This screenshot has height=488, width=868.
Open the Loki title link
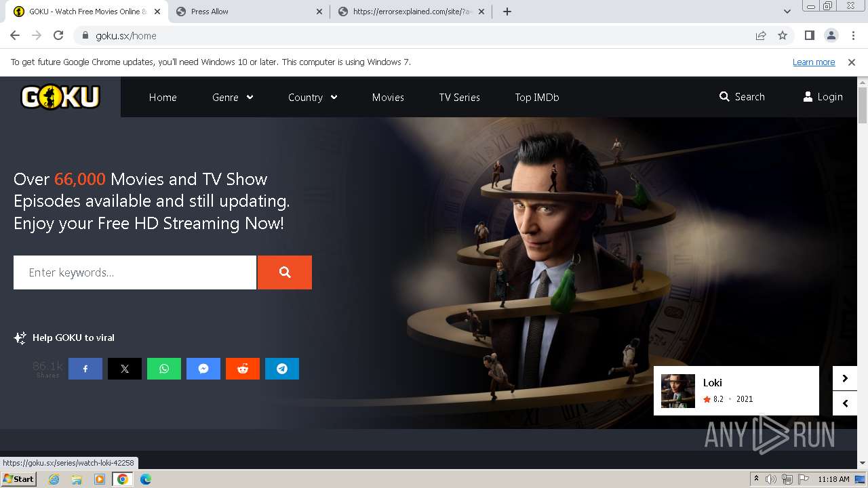click(712, 383)
